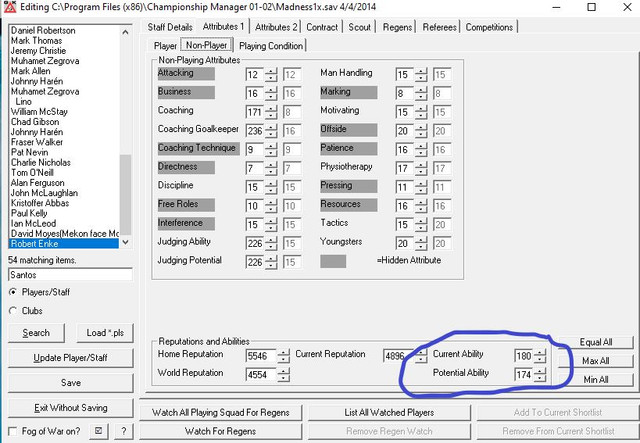The height and width of the screenshot is (443, 640).
Task: Switch to the Staff Details tab
Action: pos(170,27)
